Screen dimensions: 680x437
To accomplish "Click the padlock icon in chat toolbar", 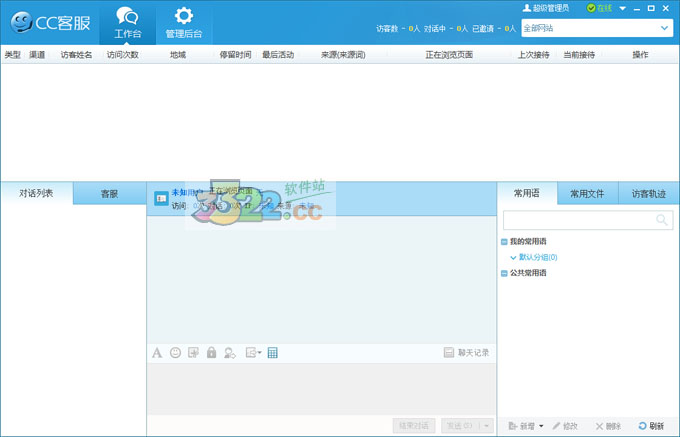I will coord(211,352).
